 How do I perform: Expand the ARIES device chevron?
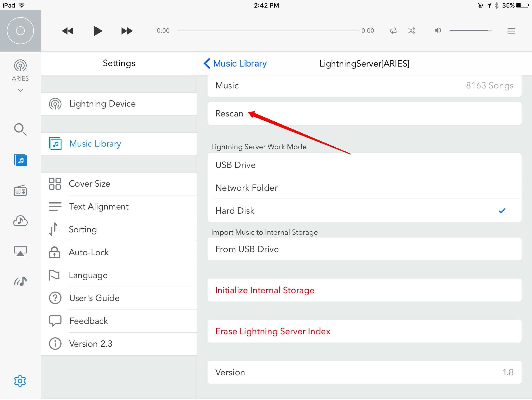click(20, 91)
